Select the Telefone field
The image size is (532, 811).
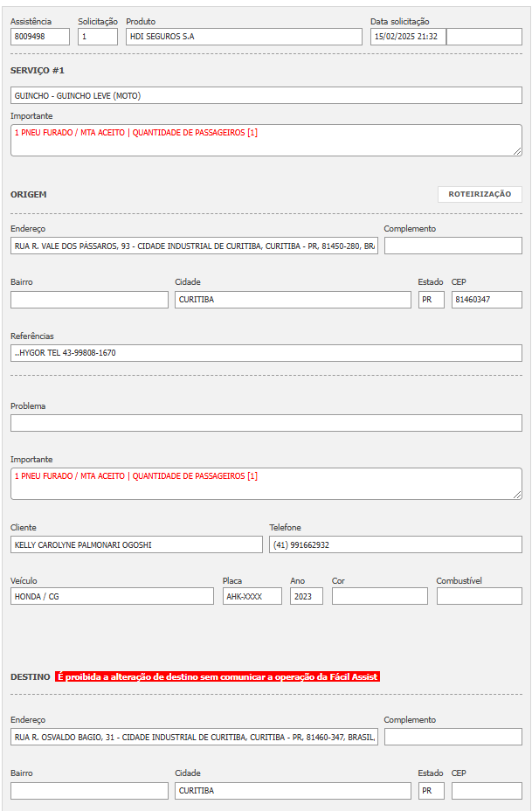(395, 544)
